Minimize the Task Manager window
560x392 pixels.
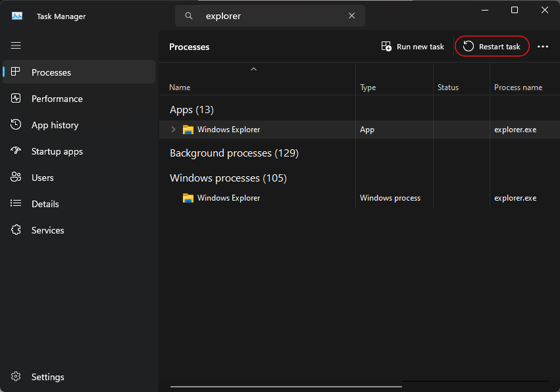pyautogui.click(x=484, y=10)
